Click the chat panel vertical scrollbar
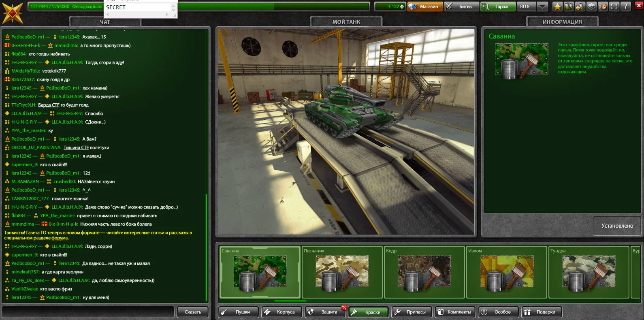 [x=206, y=248]
